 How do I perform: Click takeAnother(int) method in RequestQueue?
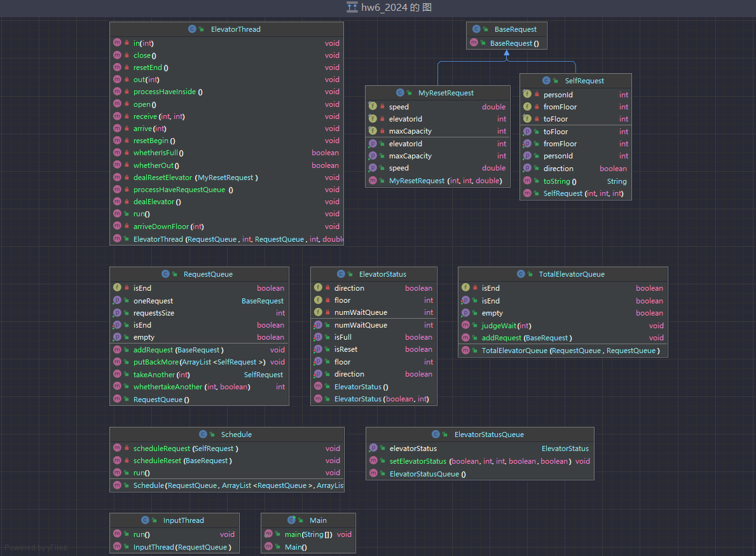click(x=199, y=374)
